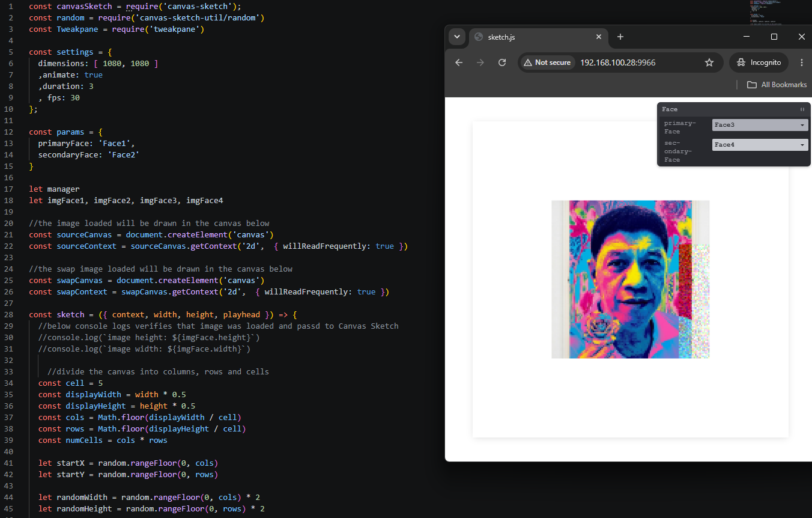
Task: Open the tab search dropdown arrow
Action: click(457, 37)
